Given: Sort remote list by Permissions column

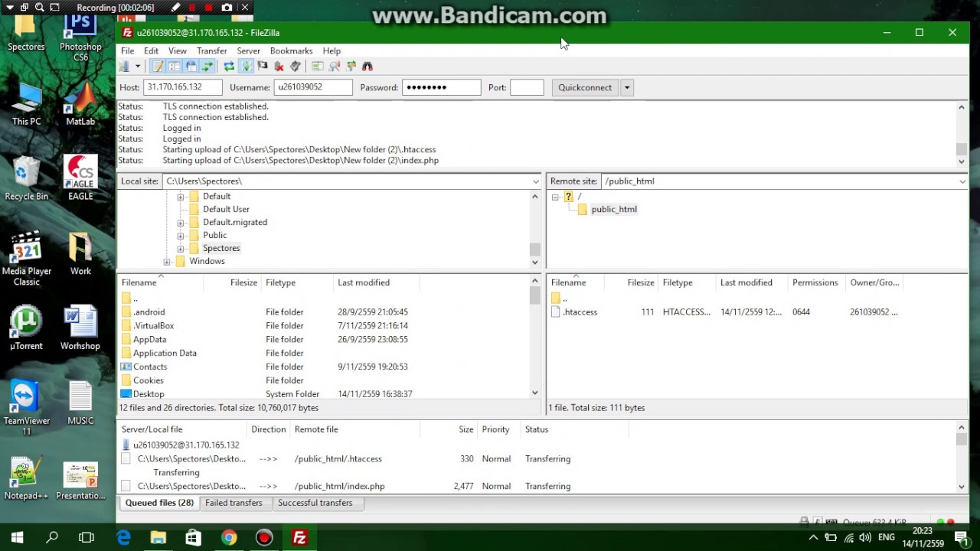Looking at the screenshot, I should pyautogui.click(x=815, y=282).
